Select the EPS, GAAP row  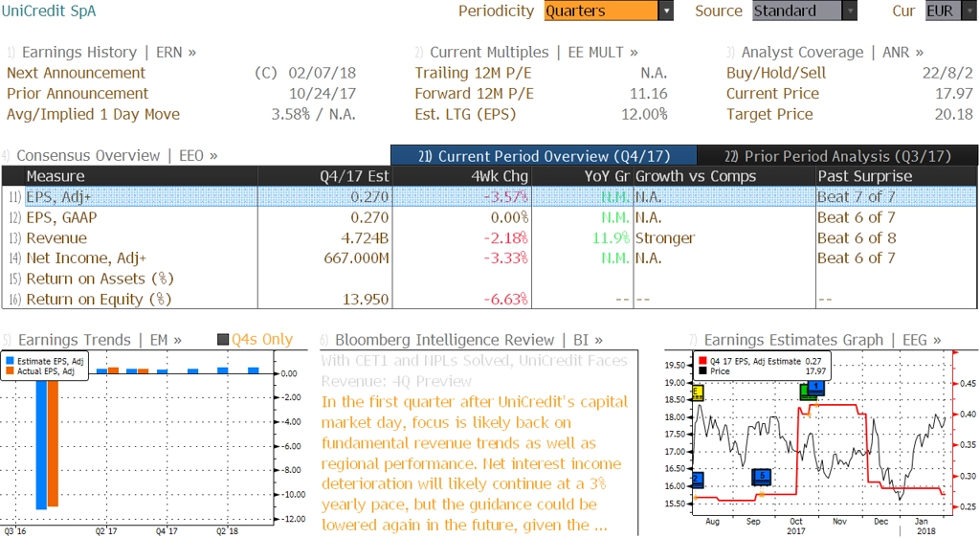489,217
